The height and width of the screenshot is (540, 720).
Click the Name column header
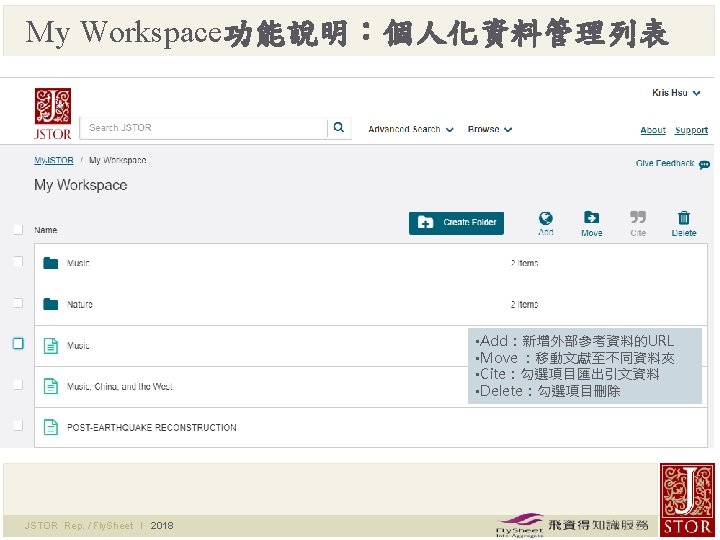pos(45,230)
